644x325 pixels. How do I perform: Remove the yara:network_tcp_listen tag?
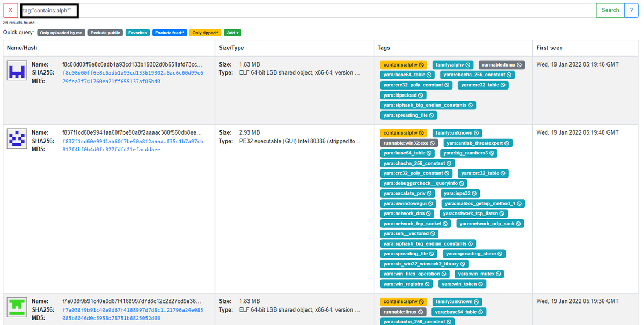click(501, 213)
